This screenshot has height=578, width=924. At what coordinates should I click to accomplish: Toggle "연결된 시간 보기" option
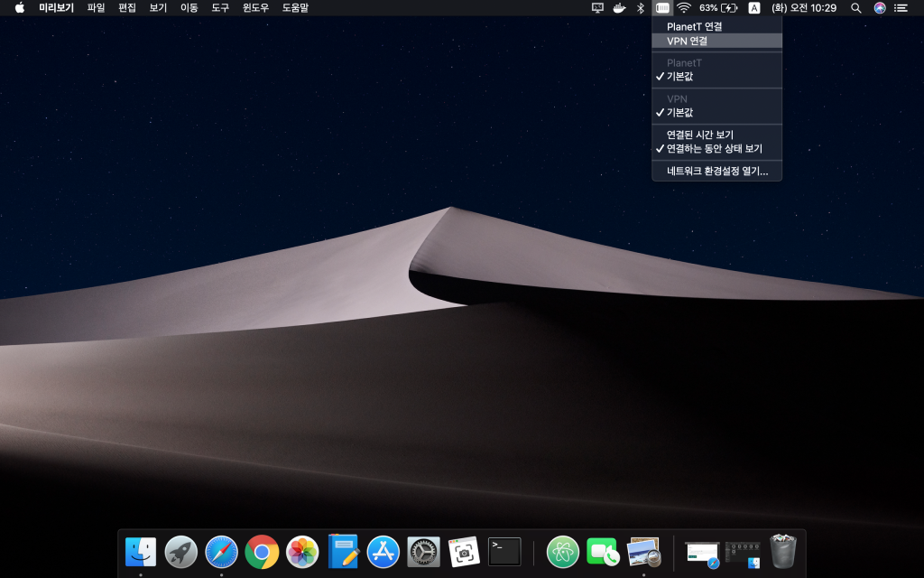[x=716, y=135]
